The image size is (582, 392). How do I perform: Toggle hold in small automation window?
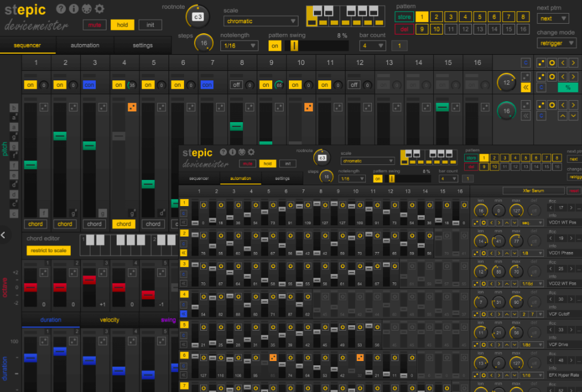267,164
